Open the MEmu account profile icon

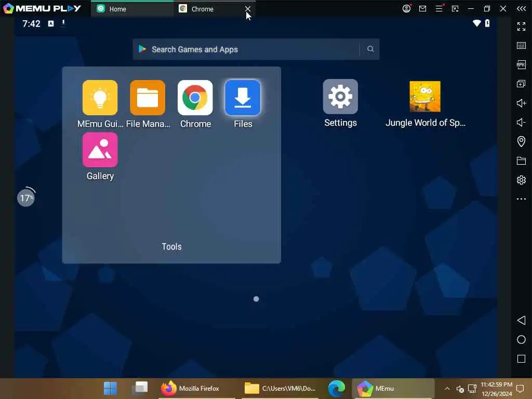coord(406,8)
